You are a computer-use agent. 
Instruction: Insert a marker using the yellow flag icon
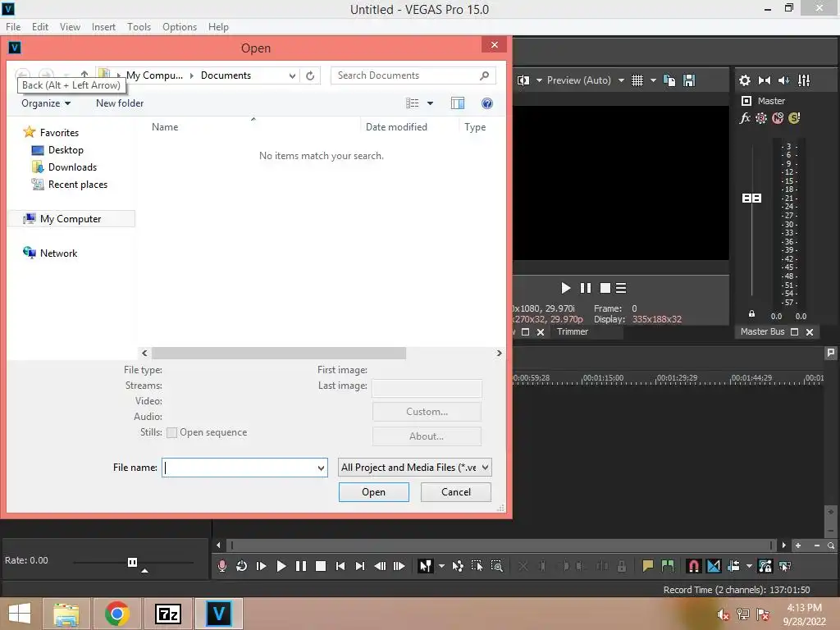tap(648, 566)
